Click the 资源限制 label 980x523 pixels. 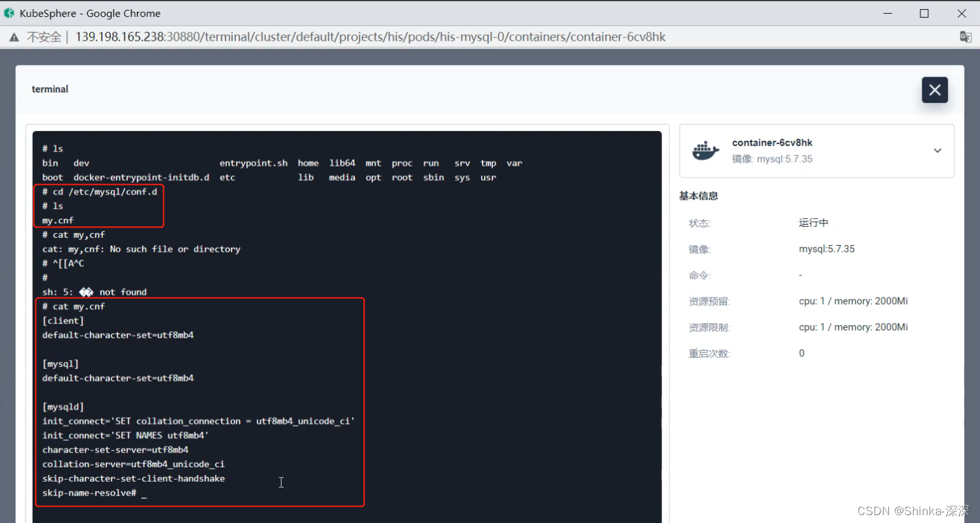tap(709, 328)
